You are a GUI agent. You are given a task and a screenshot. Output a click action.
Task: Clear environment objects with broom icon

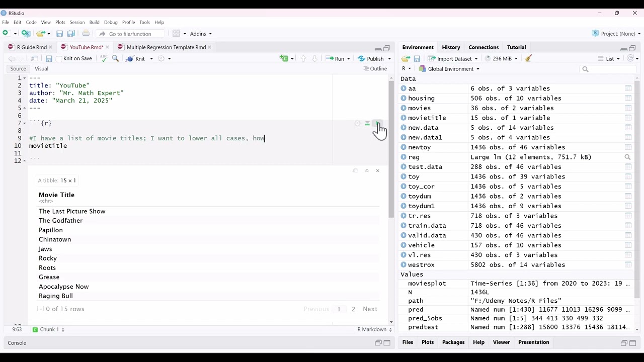528,59
